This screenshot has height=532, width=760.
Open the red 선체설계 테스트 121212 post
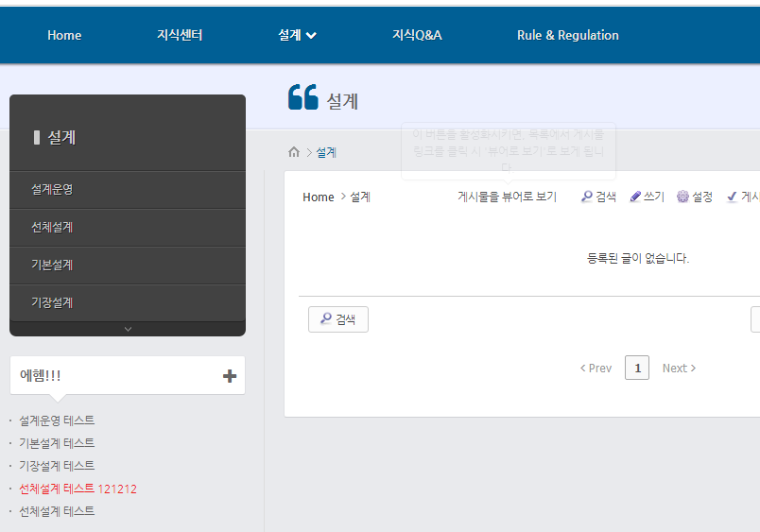78,489
